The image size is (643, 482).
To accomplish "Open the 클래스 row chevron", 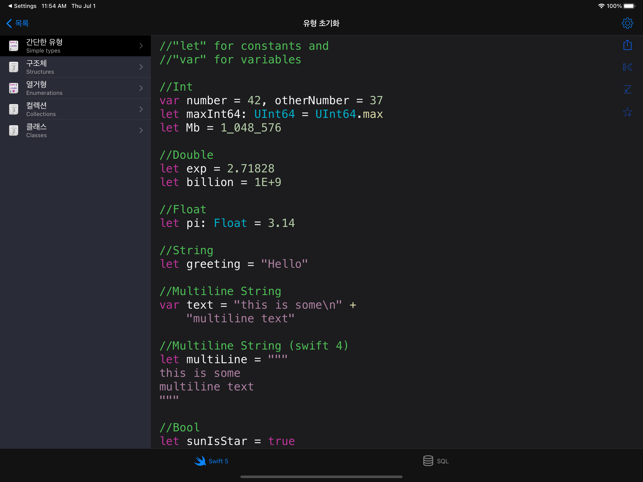I will (x=141, y=130).
